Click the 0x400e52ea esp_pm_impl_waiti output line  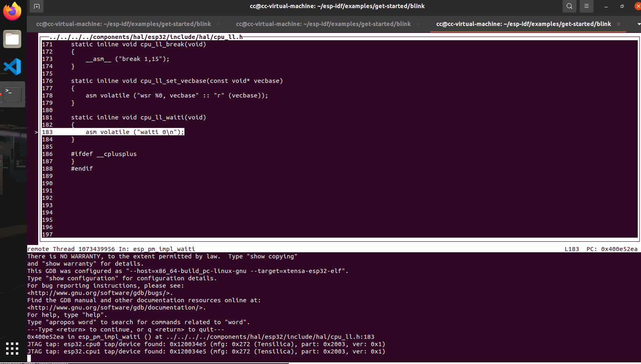[x=201, y=337]
